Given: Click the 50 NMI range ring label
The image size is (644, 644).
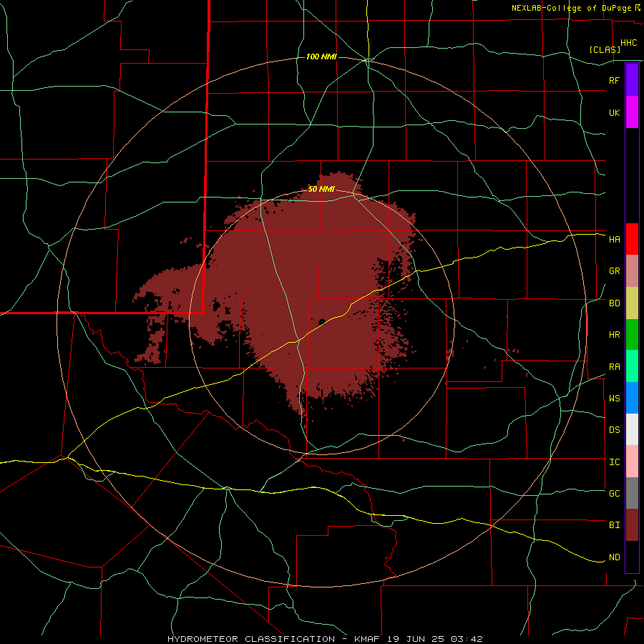Looking at the screenshot, I should 321,189.
